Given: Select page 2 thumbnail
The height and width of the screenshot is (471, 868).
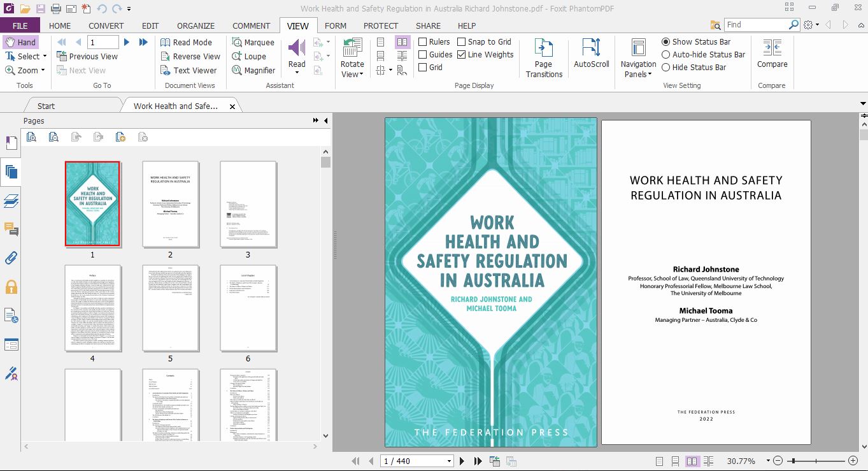Looking at the screenshot, I should (170, 204).
